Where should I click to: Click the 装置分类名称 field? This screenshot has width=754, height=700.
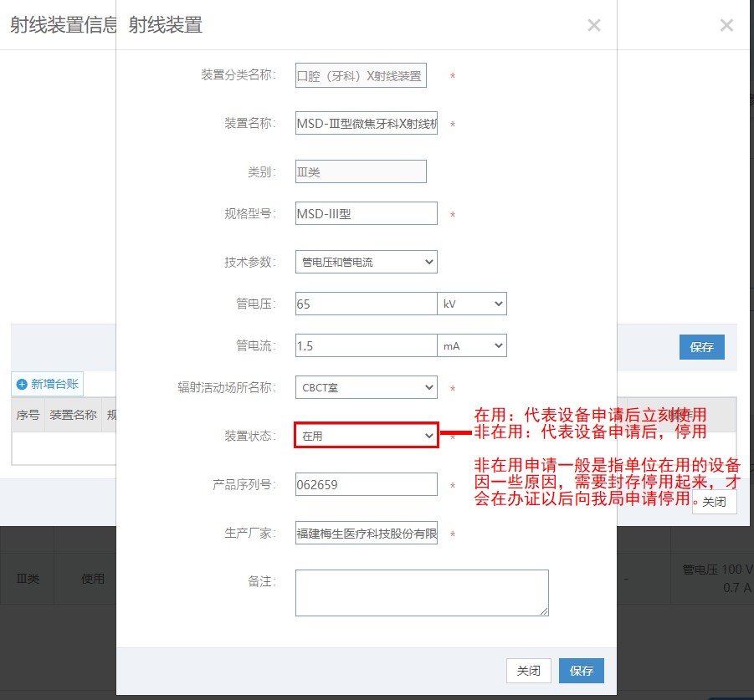point(361,75)
